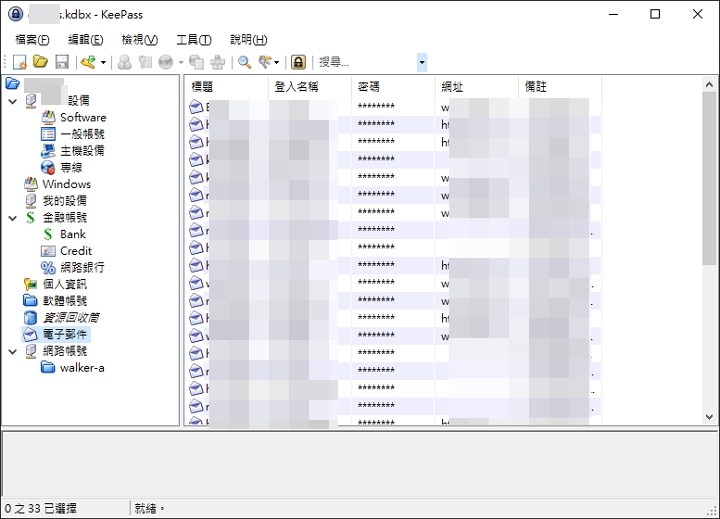
Task: Click the entry list scroll-up arrow
Action: click(x=709, y=85)
